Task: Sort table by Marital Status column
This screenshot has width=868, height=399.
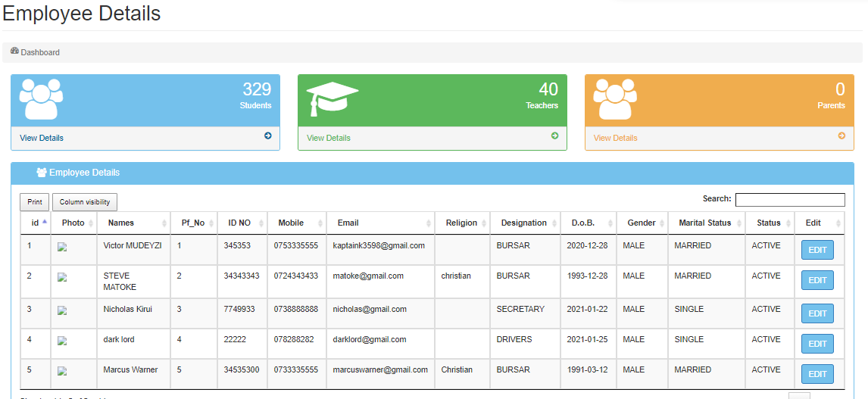Action: [x=704, y=223]
